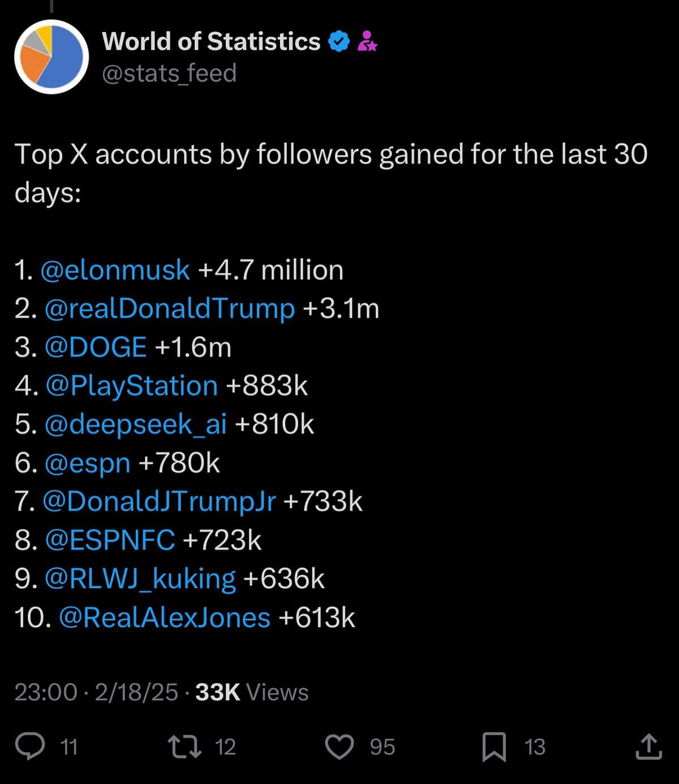
Task: Open the @RLWJ_kuking mention
Action: coord(140,579)
